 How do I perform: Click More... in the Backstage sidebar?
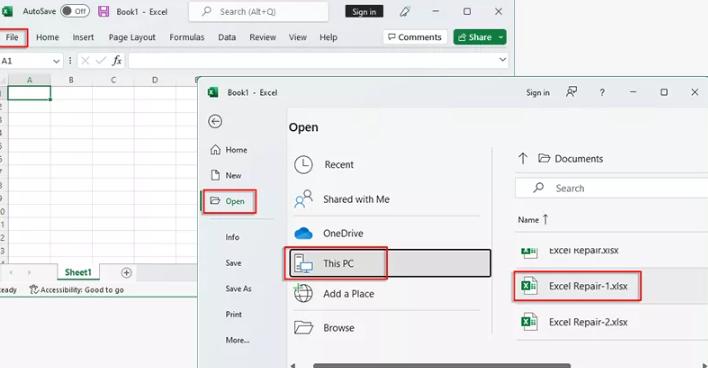coord(238,340)
